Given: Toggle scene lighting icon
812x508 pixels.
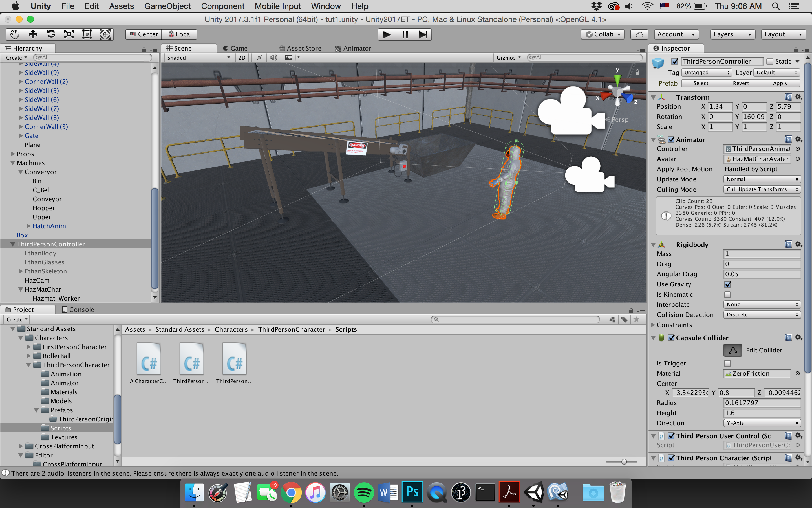Looking at the screenshot, I should point(259,58).
